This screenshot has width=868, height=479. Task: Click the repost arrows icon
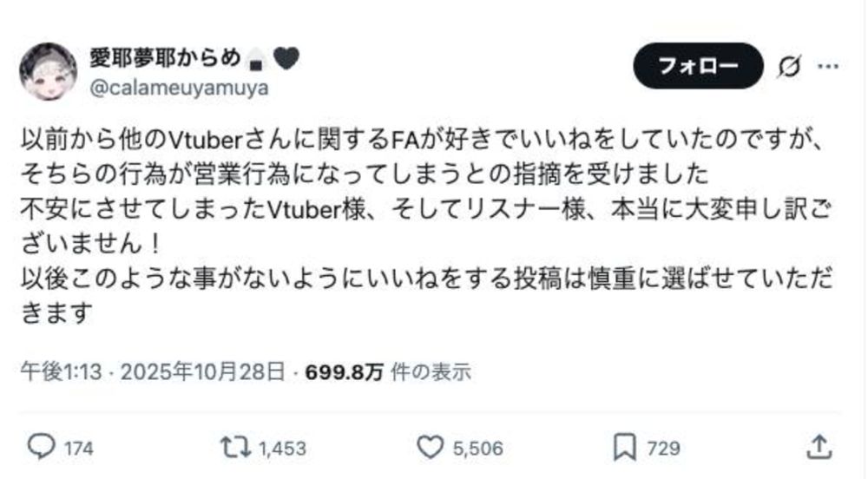(236, 447)
